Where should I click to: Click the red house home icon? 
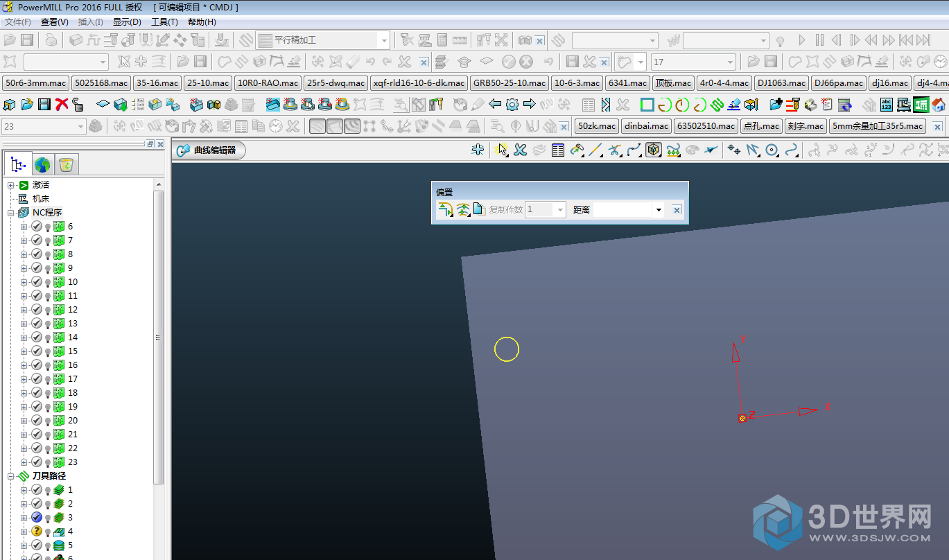pyautogui.click(x=939, y=105)
